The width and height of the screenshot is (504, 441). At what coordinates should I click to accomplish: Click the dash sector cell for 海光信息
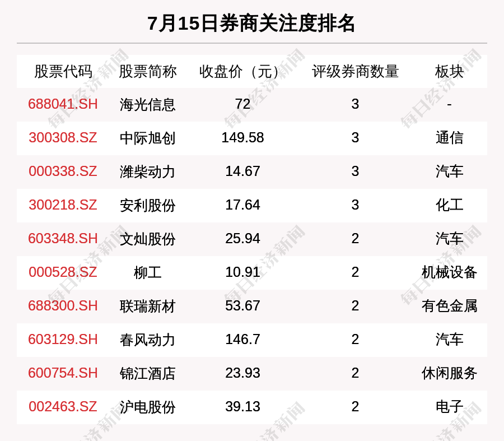coord(449,105)
